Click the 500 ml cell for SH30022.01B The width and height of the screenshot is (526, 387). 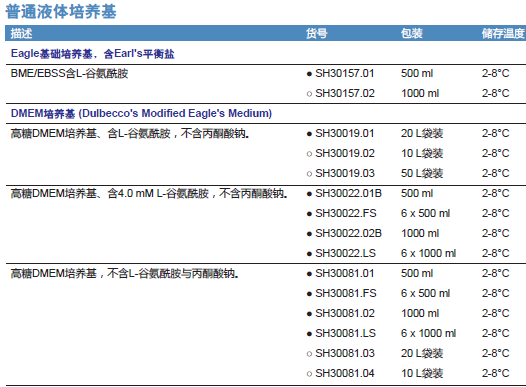417,194
